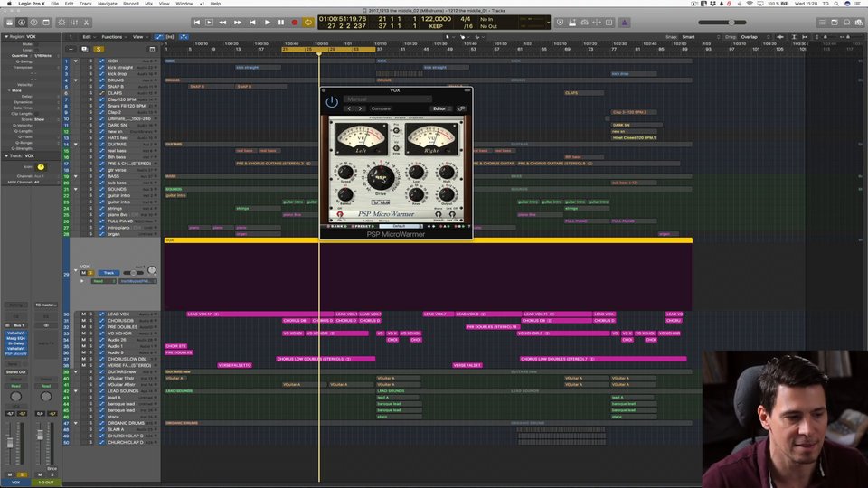Image resolution: width=868 pixels, height=488 pixels.
Task: Adjust the VOX track volume slider
Action: [132, 273]
